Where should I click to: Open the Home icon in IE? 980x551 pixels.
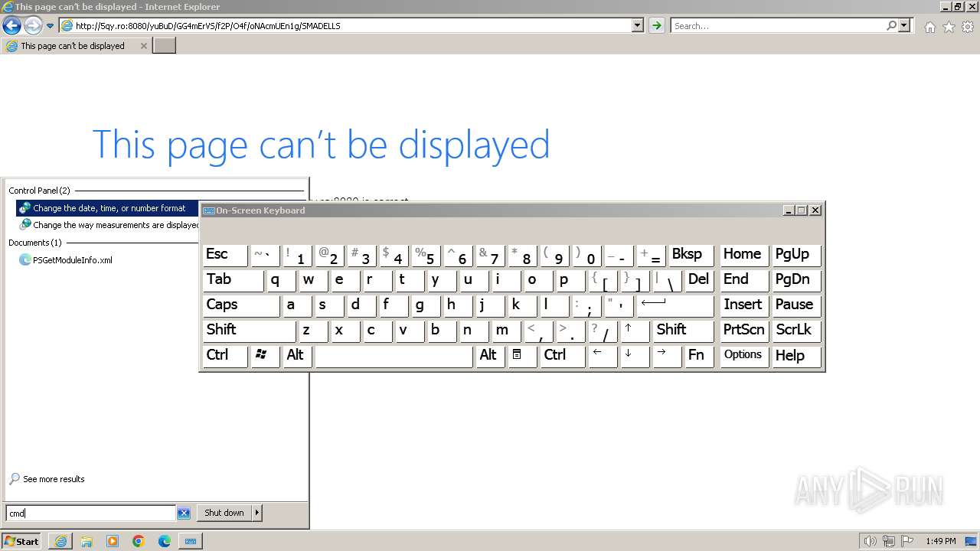(x=929, y=27)
